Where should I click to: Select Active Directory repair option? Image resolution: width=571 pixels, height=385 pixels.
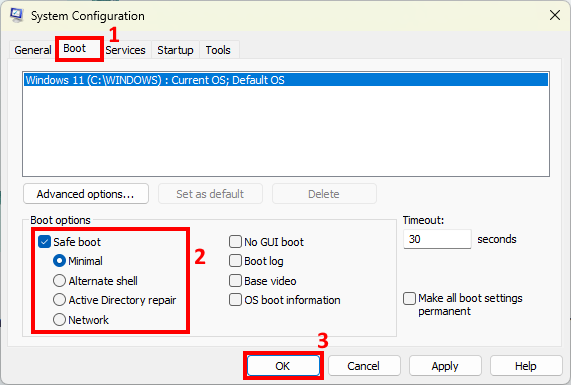pos(59,300)
